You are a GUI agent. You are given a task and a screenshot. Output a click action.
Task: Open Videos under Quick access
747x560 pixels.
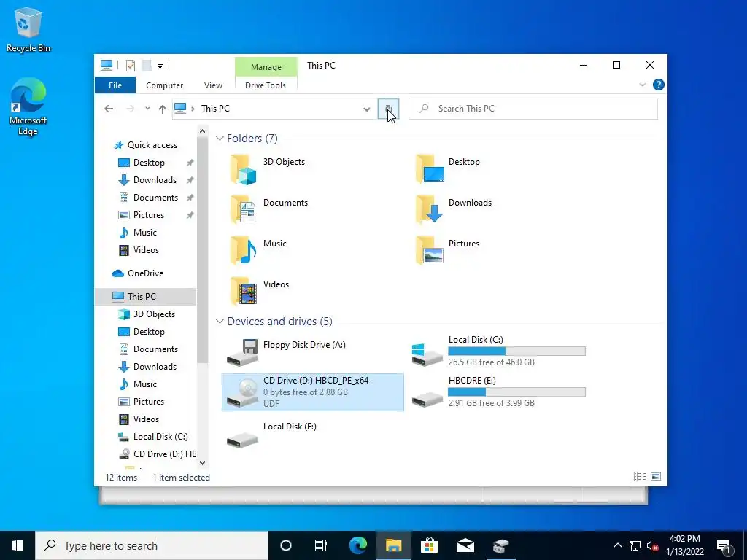coord(139,250)
